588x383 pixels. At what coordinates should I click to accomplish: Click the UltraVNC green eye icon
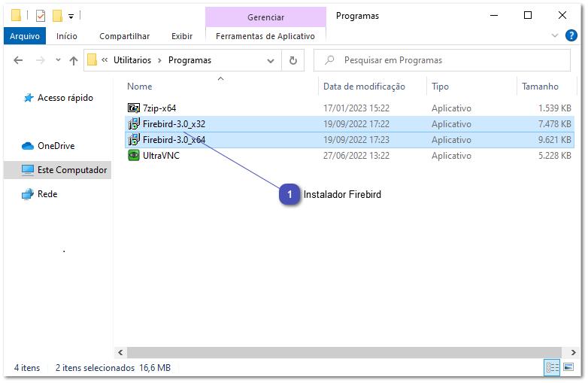(134, 155)
